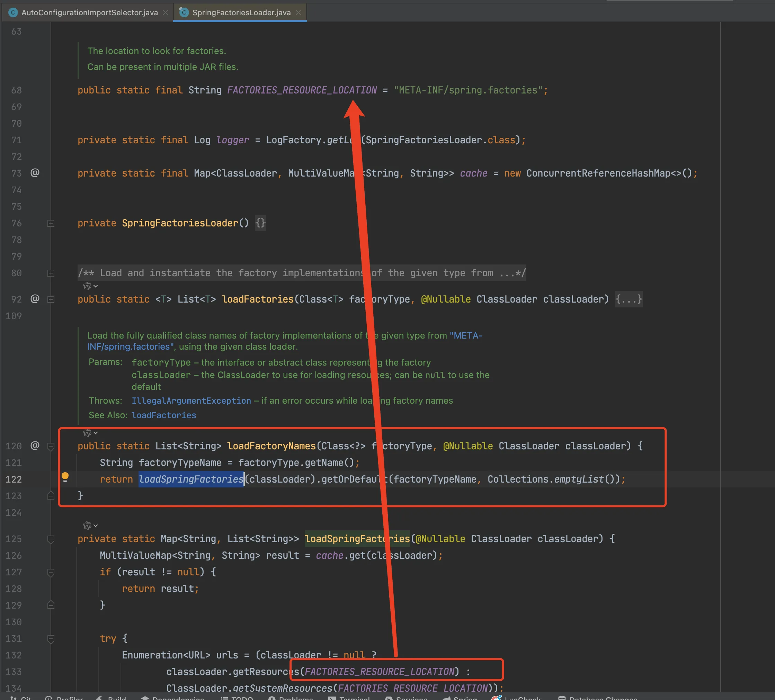The height and width of the screenshot is (700, 775).
Task: Click the quick-fix lightbulb on line 122
Action: [65, 477]
